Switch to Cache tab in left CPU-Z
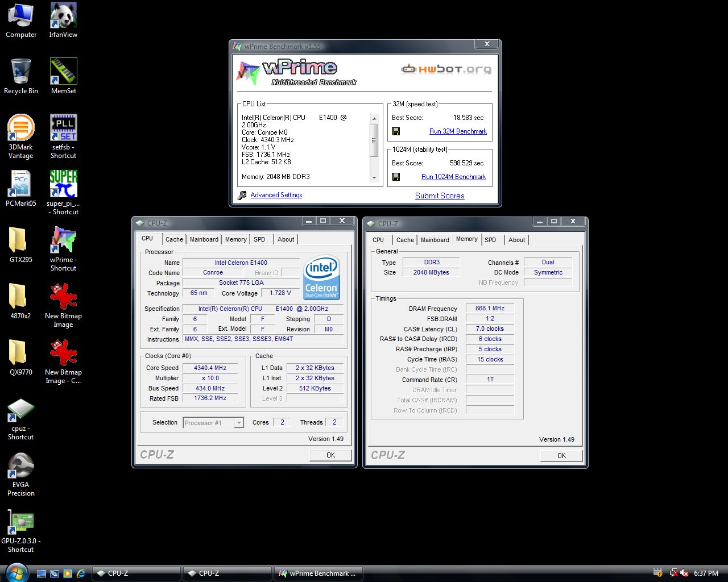Viewport: 728px width, 582px height. 174,239
